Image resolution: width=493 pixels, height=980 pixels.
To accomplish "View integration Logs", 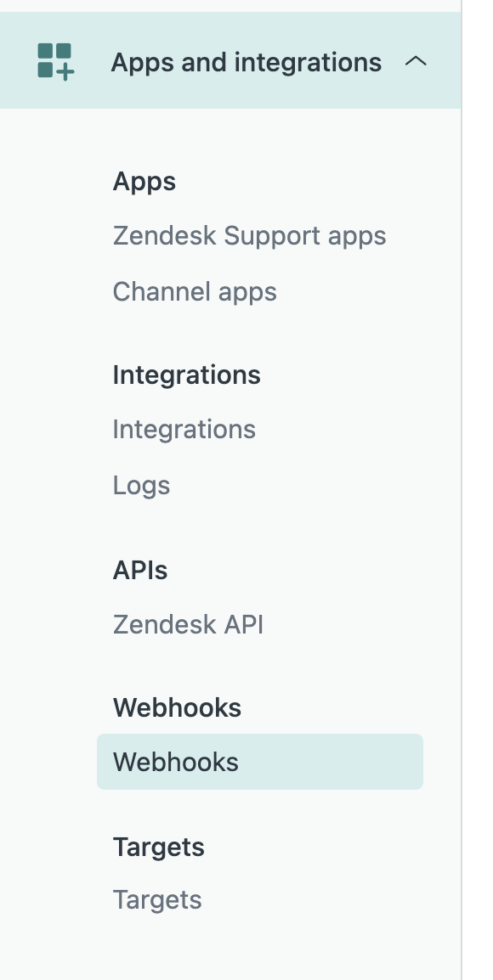I will point(141,486).
